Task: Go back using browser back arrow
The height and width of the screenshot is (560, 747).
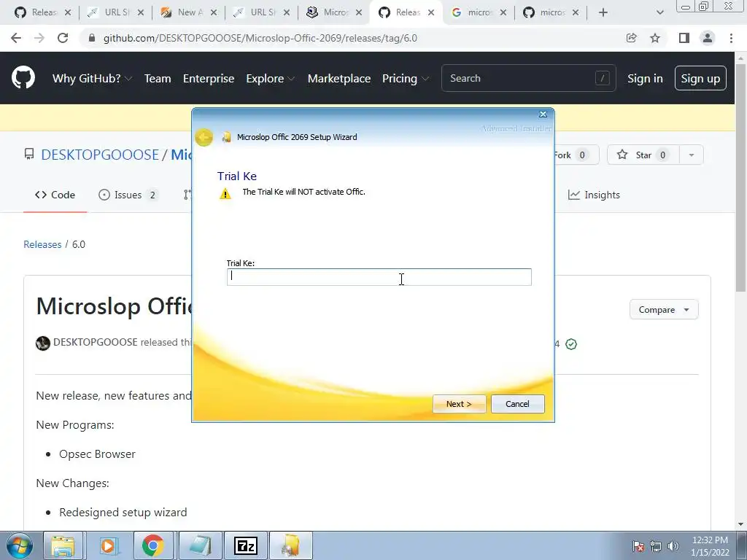Action: coord(16,38)
